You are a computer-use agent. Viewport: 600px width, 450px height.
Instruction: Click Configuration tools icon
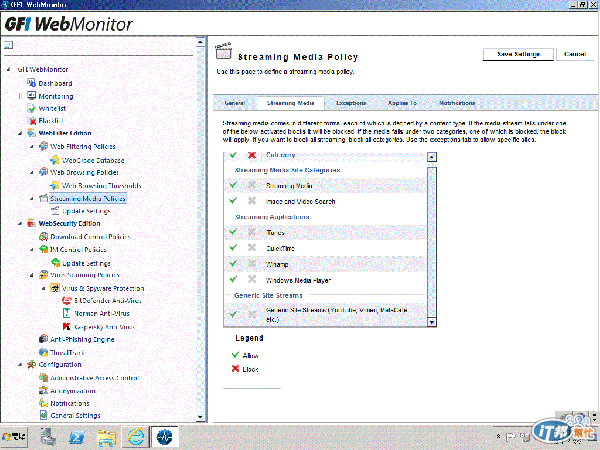tap(31, 364)
